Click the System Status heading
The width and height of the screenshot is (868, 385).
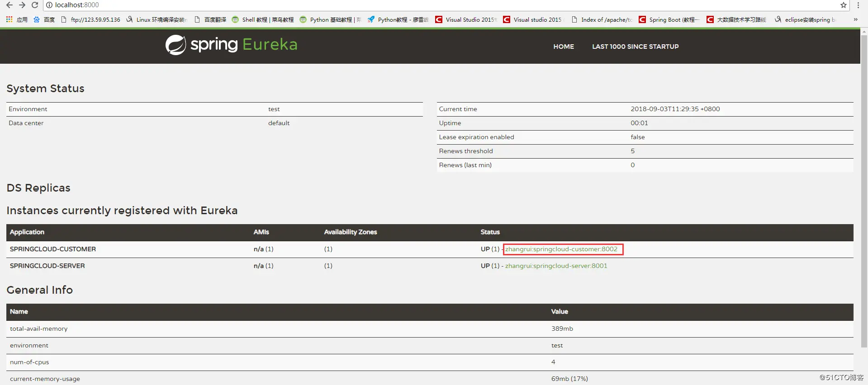45,88
